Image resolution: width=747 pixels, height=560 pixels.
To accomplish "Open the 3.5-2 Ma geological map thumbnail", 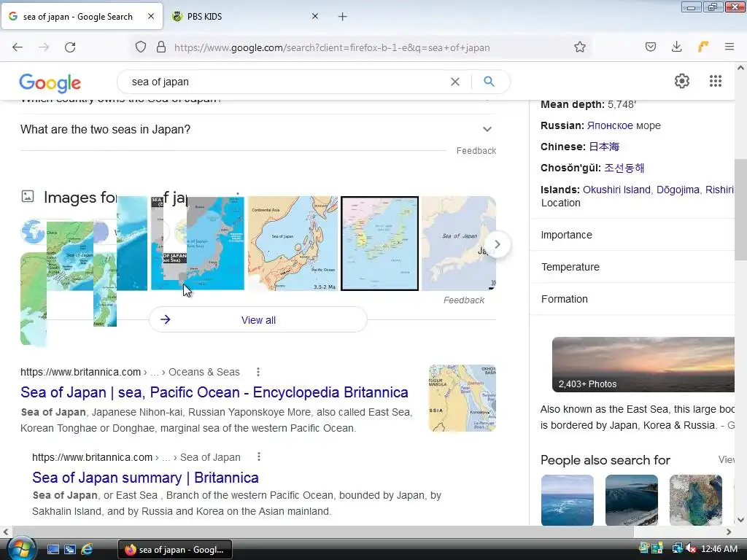I will point(293,244).
